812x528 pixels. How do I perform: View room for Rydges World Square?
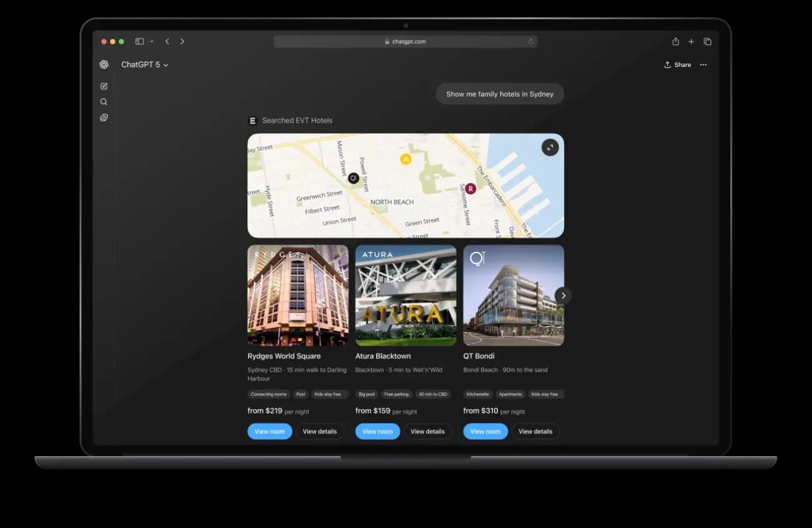(x=270, y=431)
